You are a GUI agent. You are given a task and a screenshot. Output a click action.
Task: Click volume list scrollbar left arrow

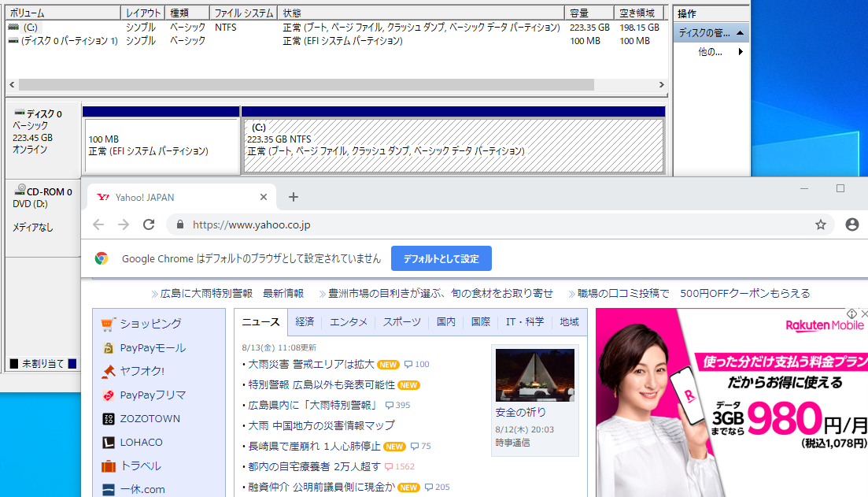click(x=12, y=85)
